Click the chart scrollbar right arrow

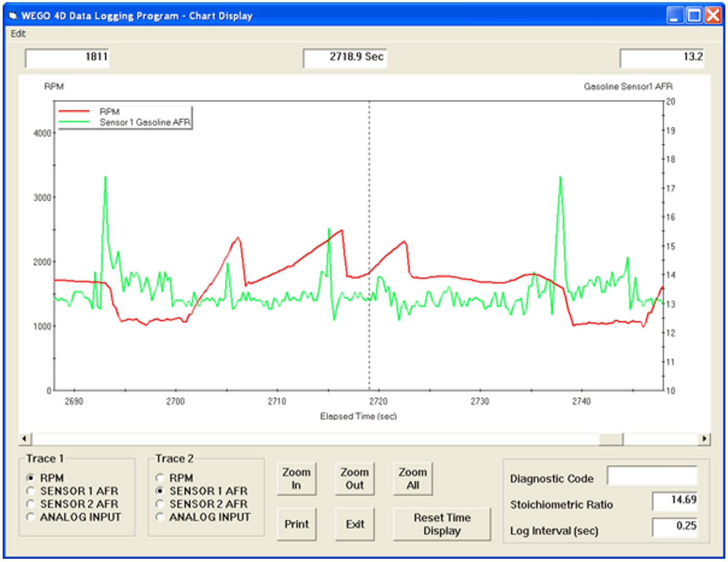pos(704,439)
